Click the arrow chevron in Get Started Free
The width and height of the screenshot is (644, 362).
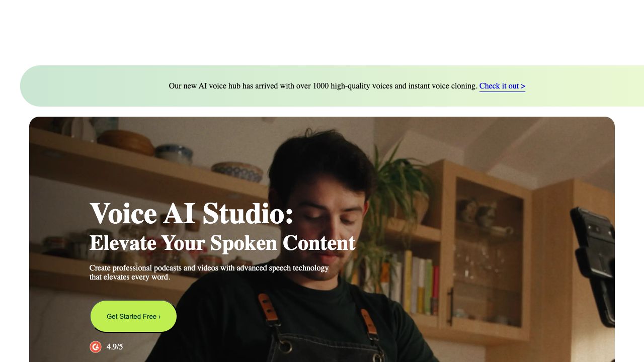(x=159, y=316)
